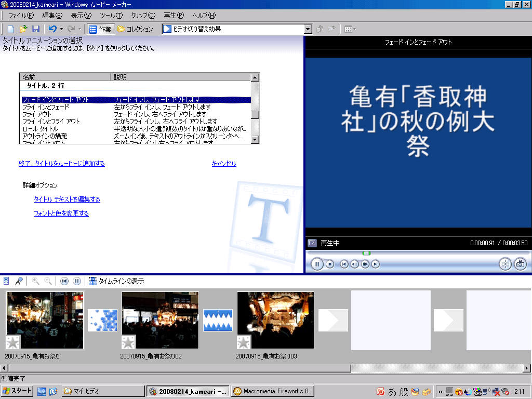The height and width of the screenshot is (399, 532).
Task: Open the ツール(T) menu
Action: pyautogui.click(x=111, y=16)
